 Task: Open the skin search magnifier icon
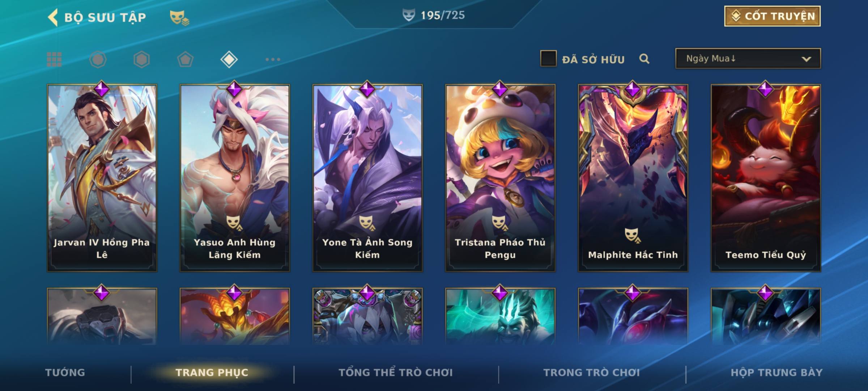coord(644,59)
